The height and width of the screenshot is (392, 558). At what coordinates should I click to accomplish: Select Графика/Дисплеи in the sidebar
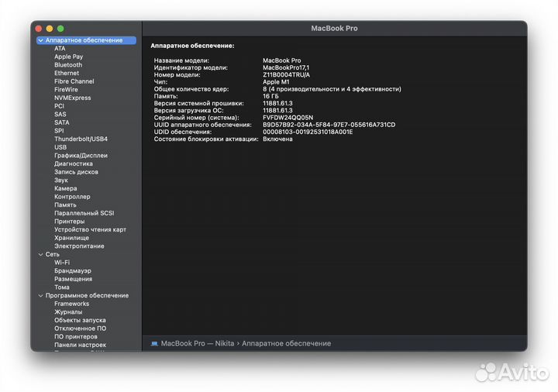(x=81, y=156)
